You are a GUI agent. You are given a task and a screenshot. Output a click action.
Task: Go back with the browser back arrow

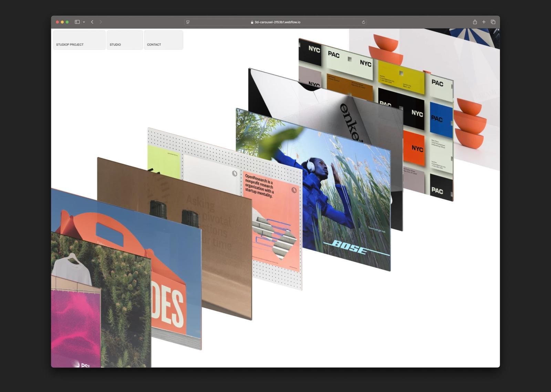[x=92, y=22]
